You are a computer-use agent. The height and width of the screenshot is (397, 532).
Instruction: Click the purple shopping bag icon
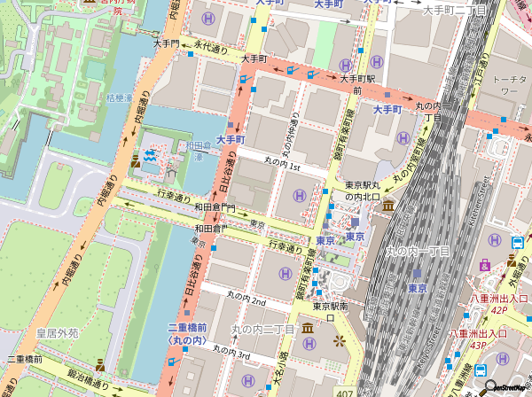[485, 264]
